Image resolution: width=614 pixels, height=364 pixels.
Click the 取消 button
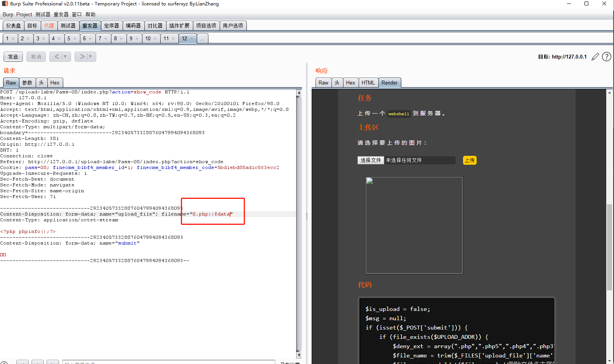(36, 57)
